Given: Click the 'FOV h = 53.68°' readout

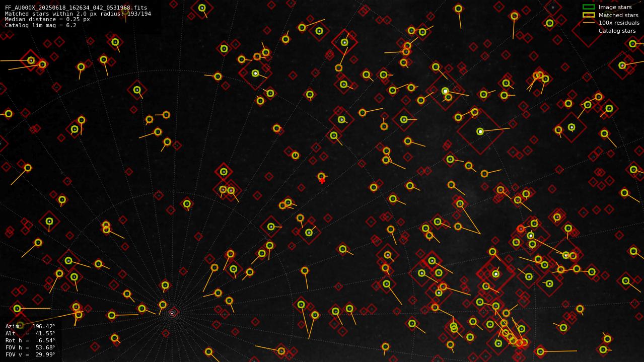Looking at the screenshot, I should pyautogui.click(x=30, y=347).
